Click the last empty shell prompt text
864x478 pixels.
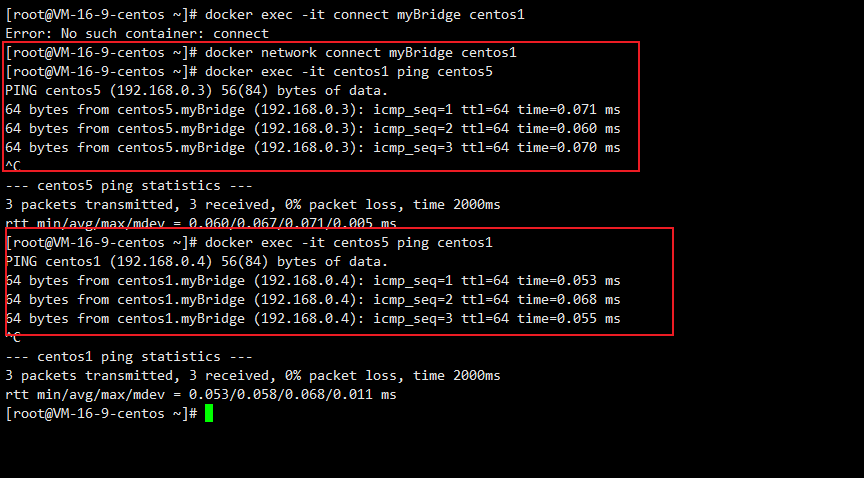click(100, 413)
